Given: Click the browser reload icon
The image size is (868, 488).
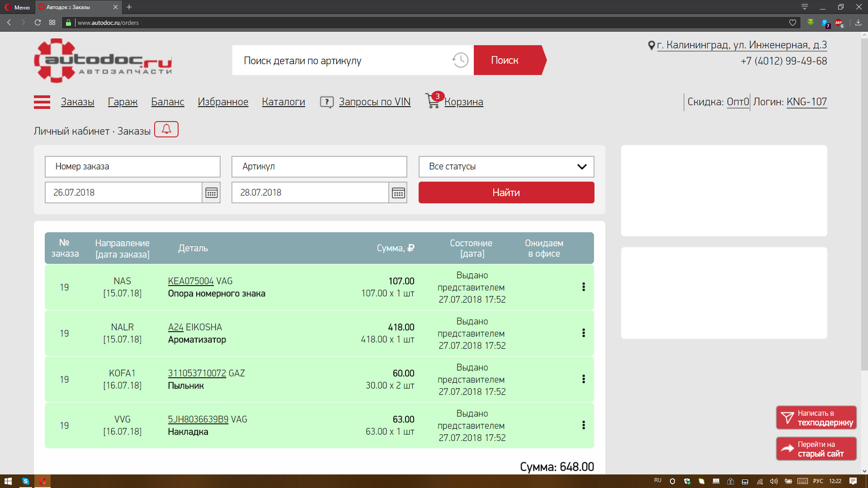Looking at the screenshot, I should click(x=38, y=22).
